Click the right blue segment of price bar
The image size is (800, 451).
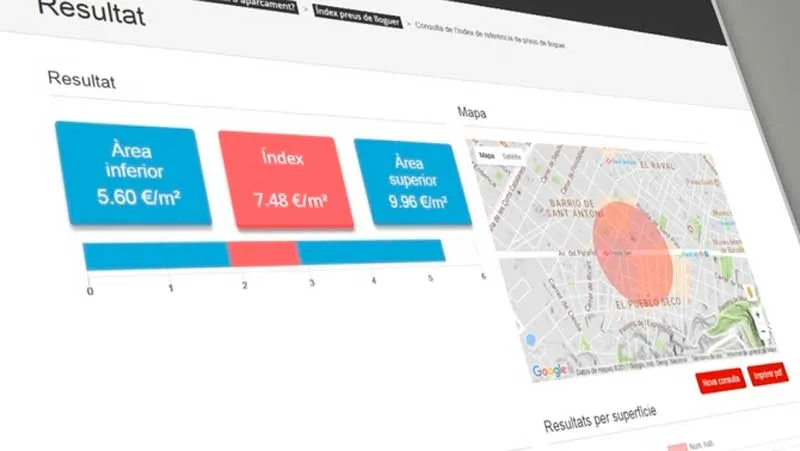coord(371,251)
